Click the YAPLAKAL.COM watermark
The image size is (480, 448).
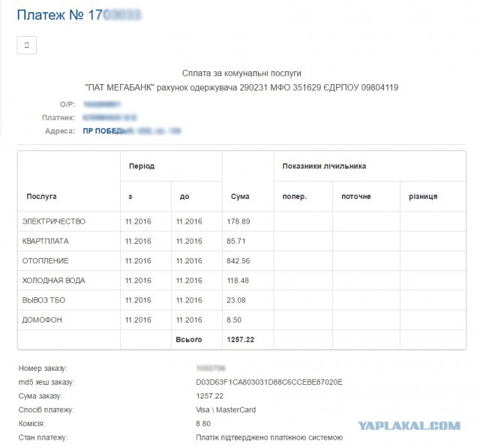coord(408,425)
